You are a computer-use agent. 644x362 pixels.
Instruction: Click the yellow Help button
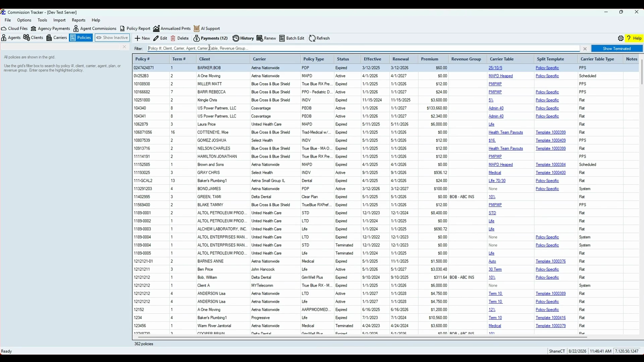tap(634, 38)
